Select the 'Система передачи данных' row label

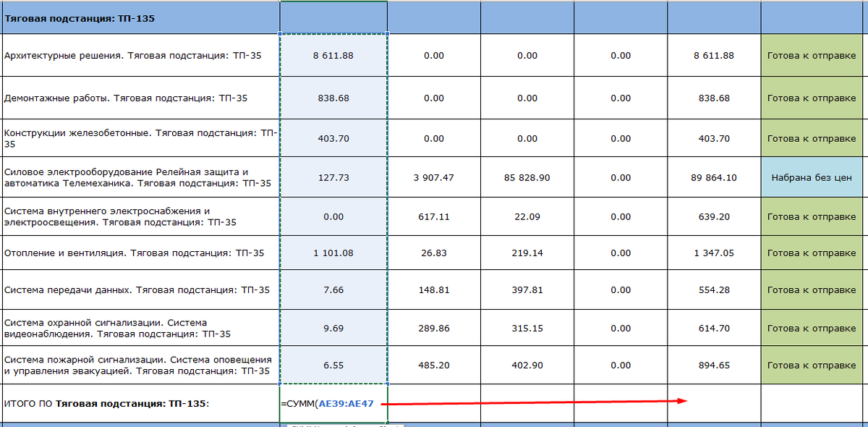click(140, 289)
